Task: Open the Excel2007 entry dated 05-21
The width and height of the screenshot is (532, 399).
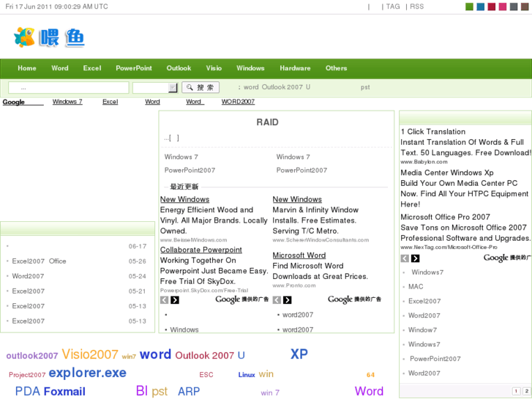Action: pyautogui.click(x=28, y=291)
